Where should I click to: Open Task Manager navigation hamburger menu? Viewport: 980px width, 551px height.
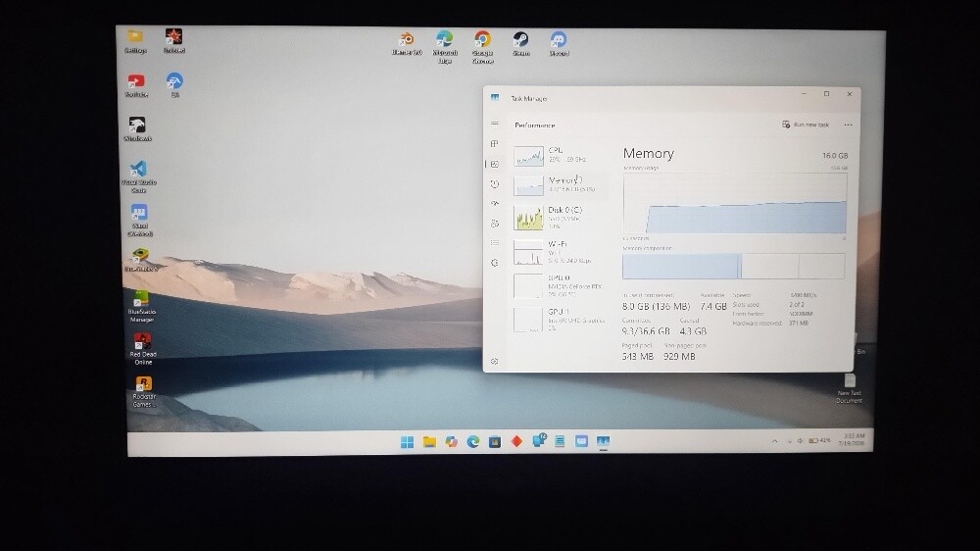(494, 124)
